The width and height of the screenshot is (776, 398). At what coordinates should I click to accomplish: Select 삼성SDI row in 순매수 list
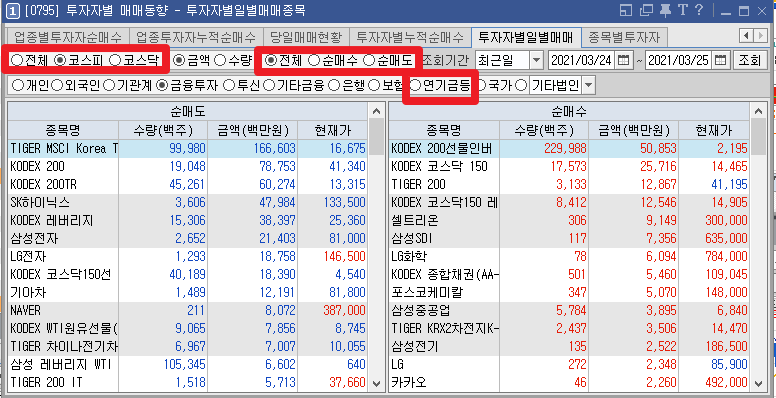569,239
